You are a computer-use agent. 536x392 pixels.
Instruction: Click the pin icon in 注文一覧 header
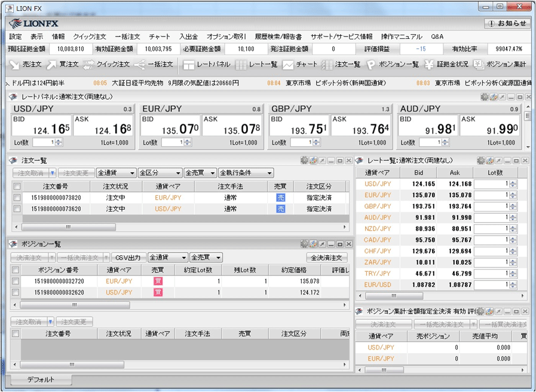(322, 160)
